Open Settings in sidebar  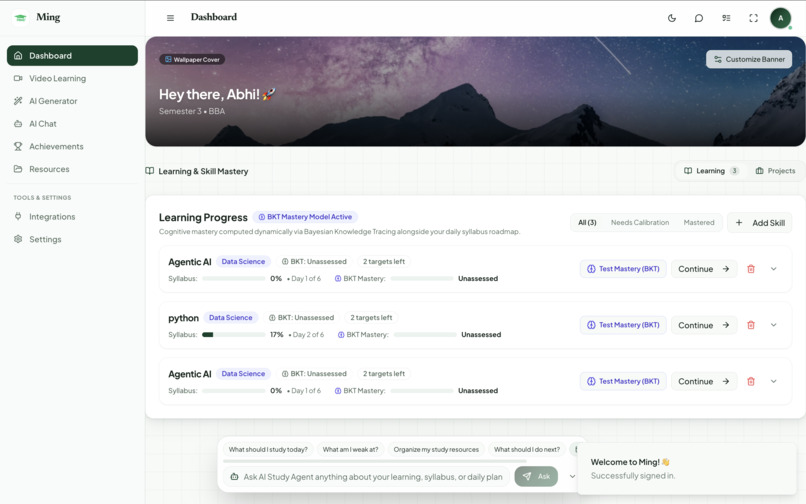tap(72, 239)
